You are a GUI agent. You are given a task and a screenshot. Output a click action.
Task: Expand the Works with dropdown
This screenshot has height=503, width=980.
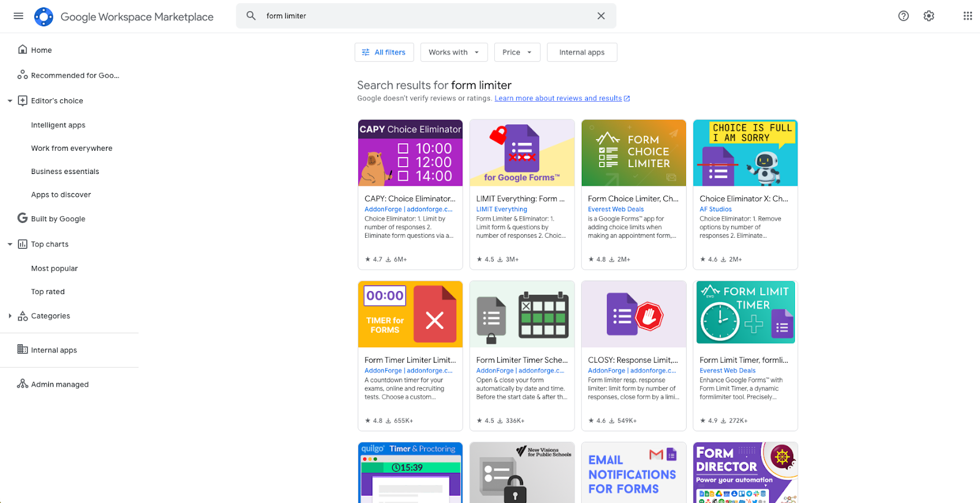pos(454,52)
